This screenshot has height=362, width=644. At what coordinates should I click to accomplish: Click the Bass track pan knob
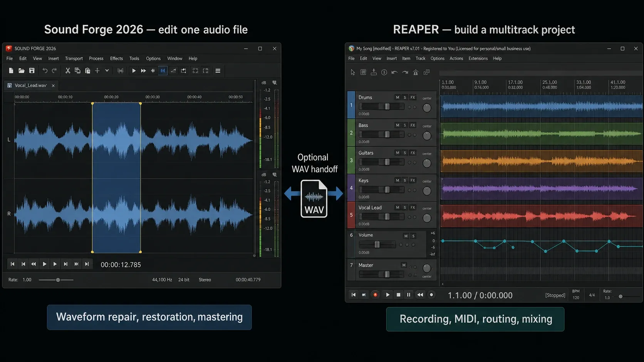point(427,136)
